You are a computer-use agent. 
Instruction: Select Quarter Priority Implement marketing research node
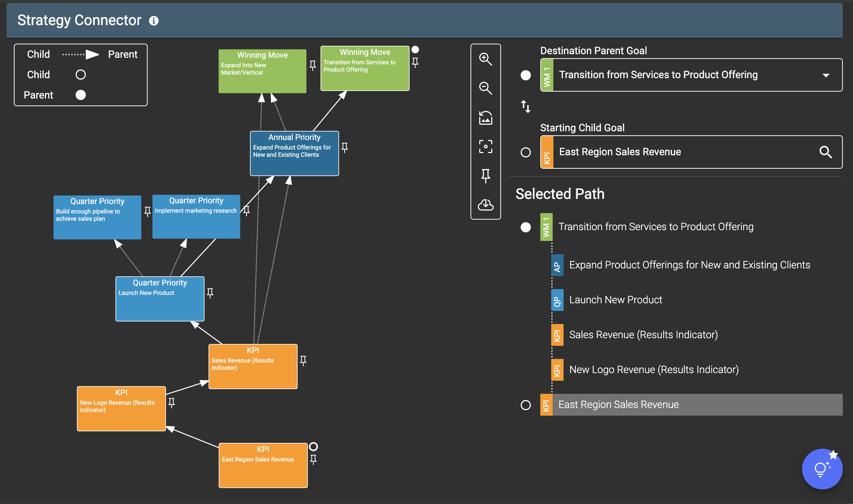196,217
